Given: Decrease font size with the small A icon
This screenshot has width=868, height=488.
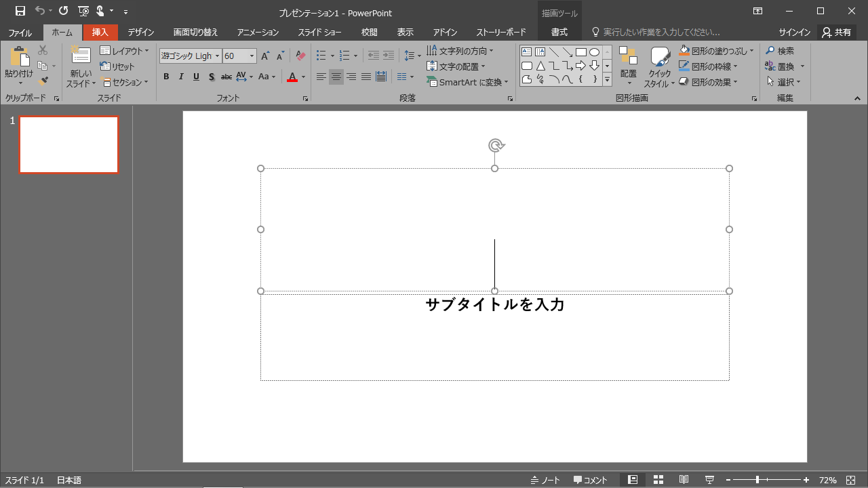Looking at the screenshot, I should pos(280,56).
